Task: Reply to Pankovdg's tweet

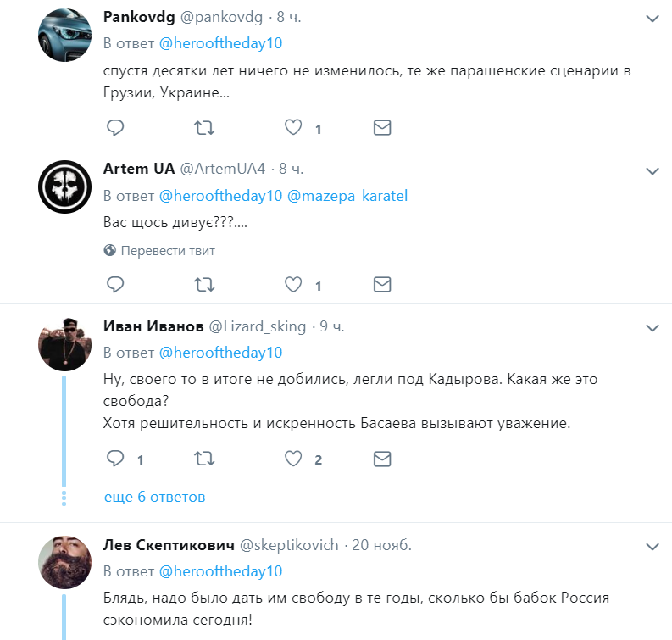Action: pos(115,128)
